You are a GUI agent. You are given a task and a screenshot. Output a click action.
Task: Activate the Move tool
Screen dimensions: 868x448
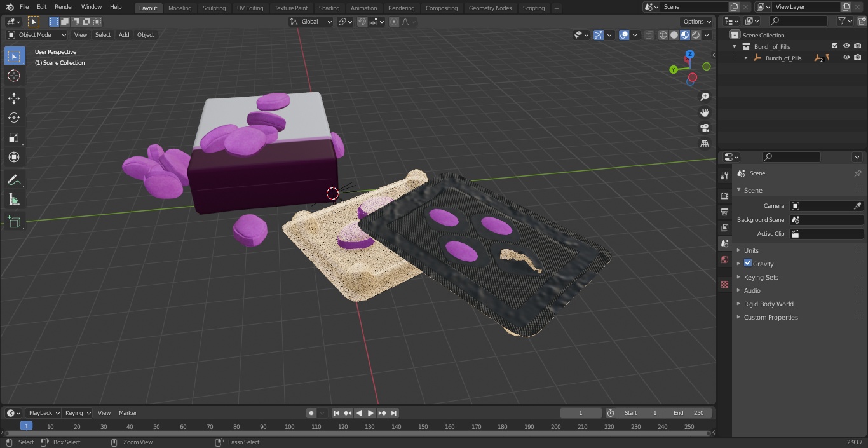coord(14,98)
